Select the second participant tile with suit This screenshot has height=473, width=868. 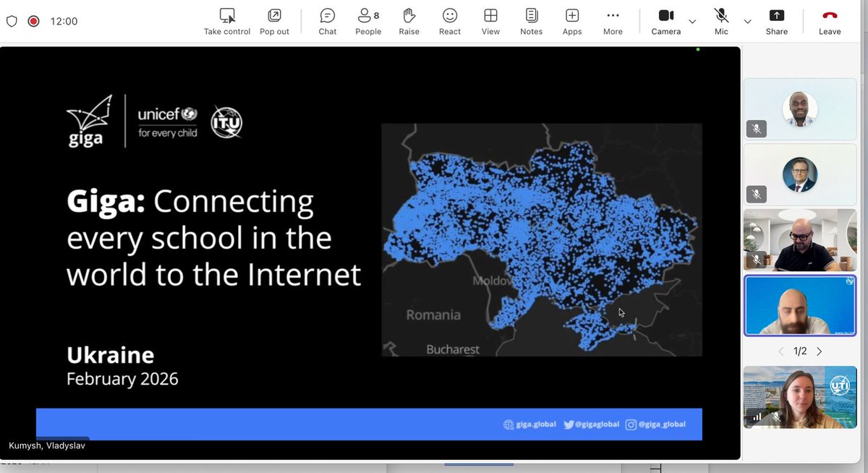click(x=800, y=174)
